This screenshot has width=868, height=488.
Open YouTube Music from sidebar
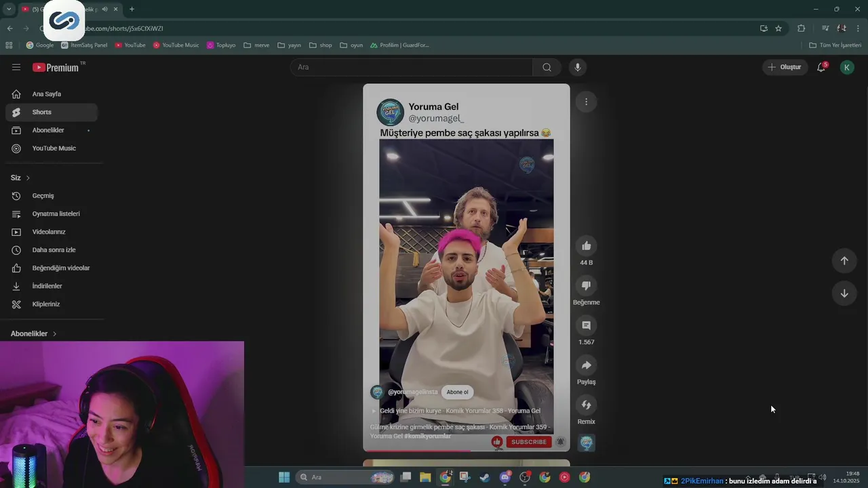tap(52, 148)
